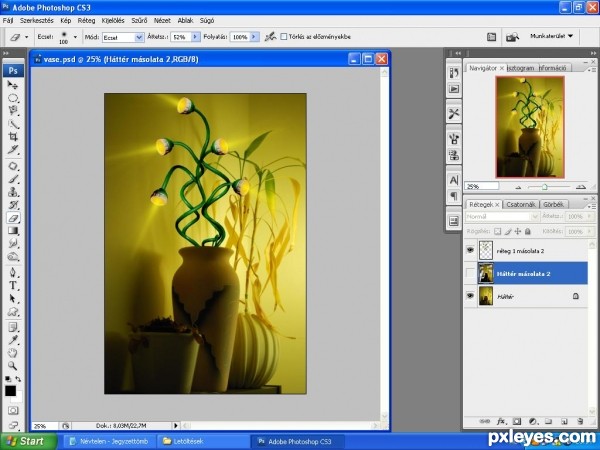Click zoom in icon in Navigator
600x450 pixels.
pos(581,187)
